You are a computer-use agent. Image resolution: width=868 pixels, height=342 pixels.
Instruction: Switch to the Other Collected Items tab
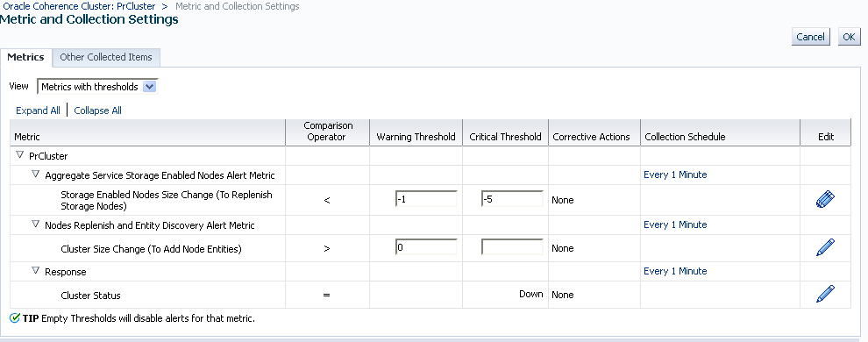106,57
